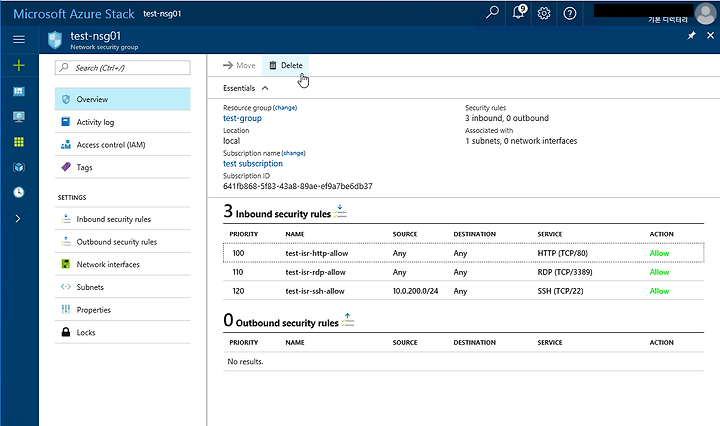Open notifications bell icon

[519, 12]
